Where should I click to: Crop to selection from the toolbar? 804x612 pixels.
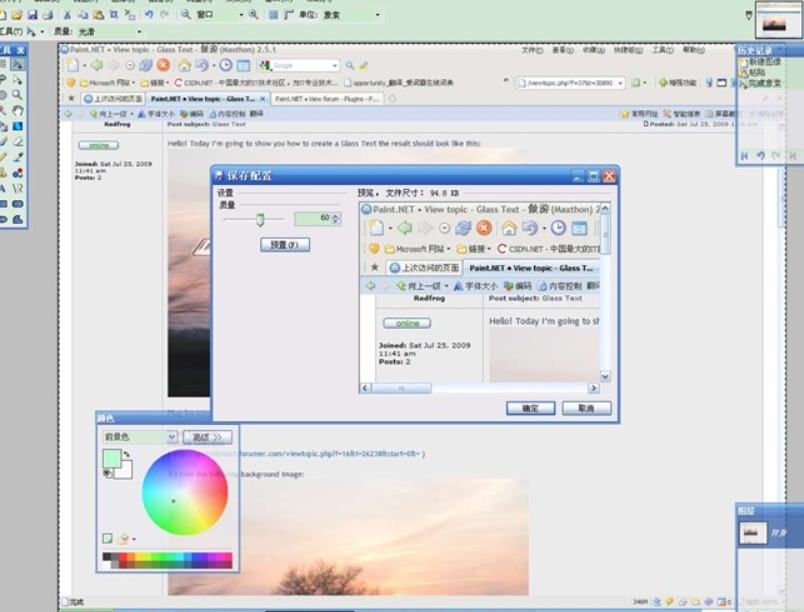tap(114, 15)
